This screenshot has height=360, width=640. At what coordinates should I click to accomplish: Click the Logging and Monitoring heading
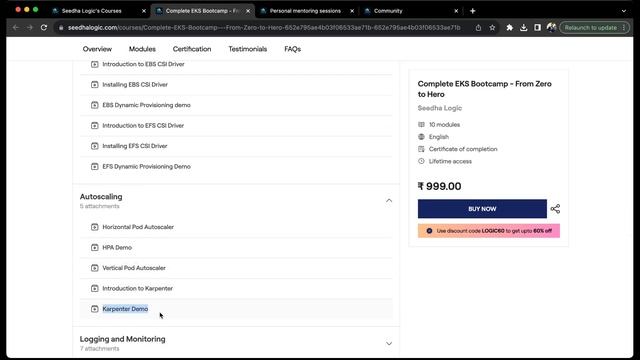(x=122, y=339)
